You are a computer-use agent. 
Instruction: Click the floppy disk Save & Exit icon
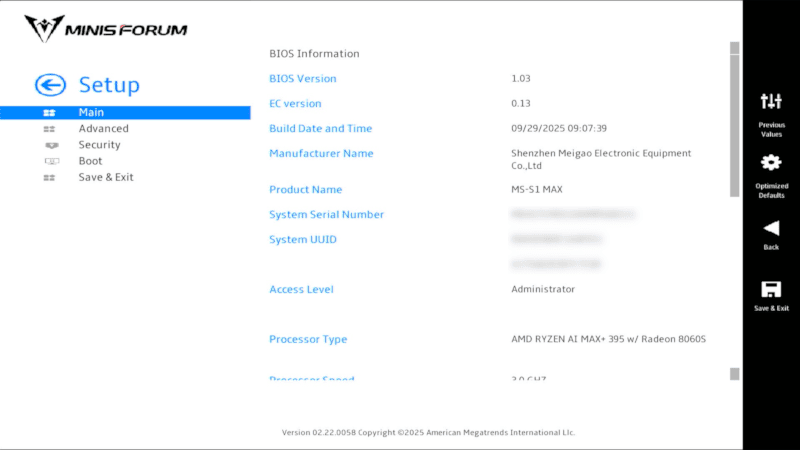pyautogui.click(x=771, y=289)
